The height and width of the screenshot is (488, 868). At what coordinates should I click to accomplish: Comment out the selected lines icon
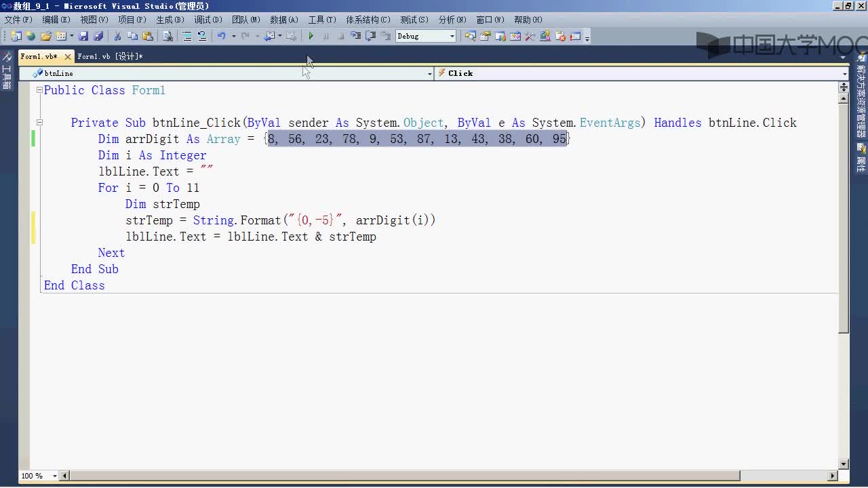tap(187, 36)
